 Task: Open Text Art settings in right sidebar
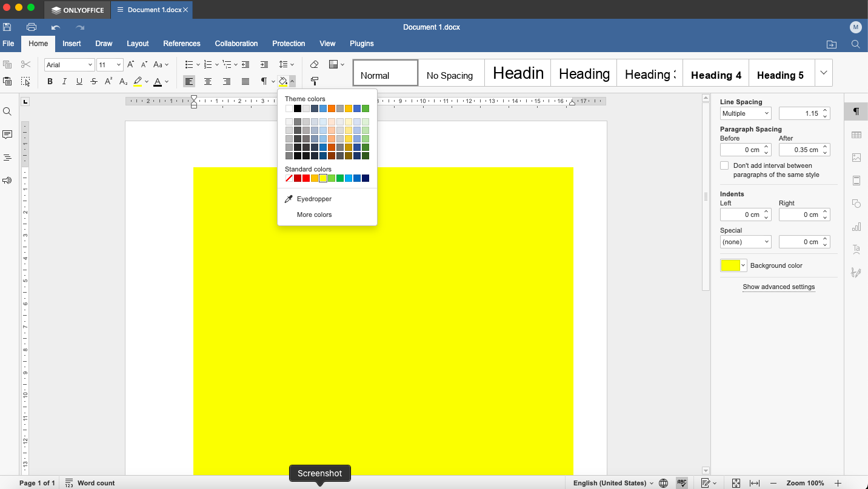click(856, 250)
